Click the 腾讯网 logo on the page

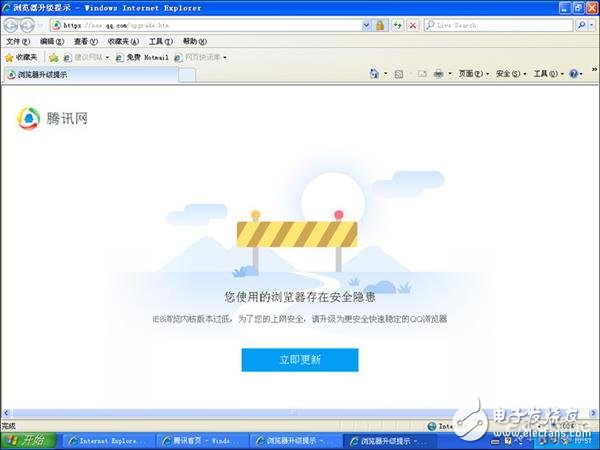pos(54,118)
